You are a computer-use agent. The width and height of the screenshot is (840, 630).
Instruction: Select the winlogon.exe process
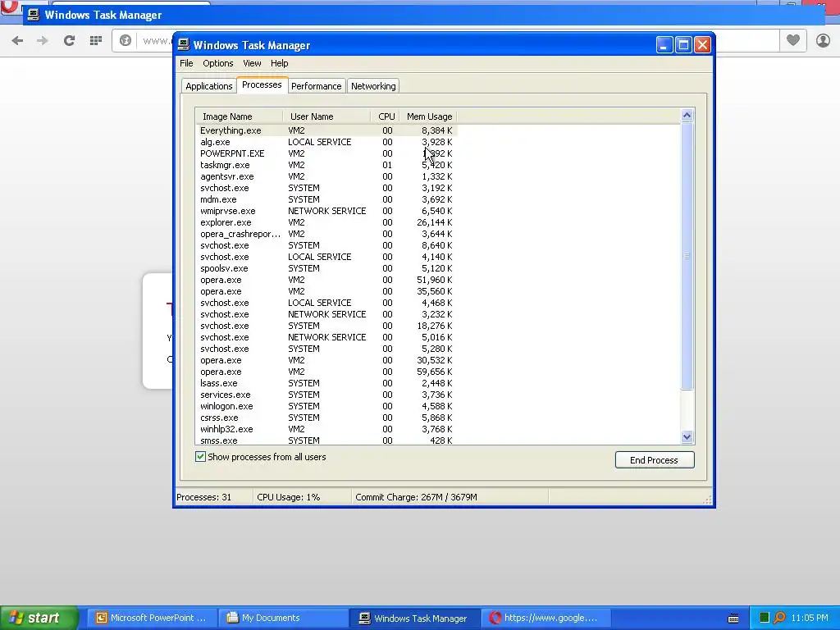pos(326,406)
